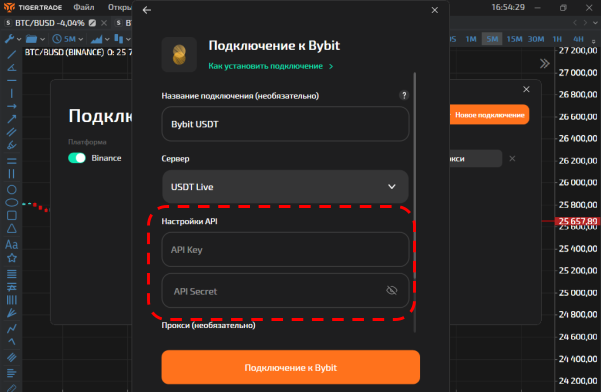Select the trend line drawing tool
601x392 pixels.
click(x=11, y=55)
